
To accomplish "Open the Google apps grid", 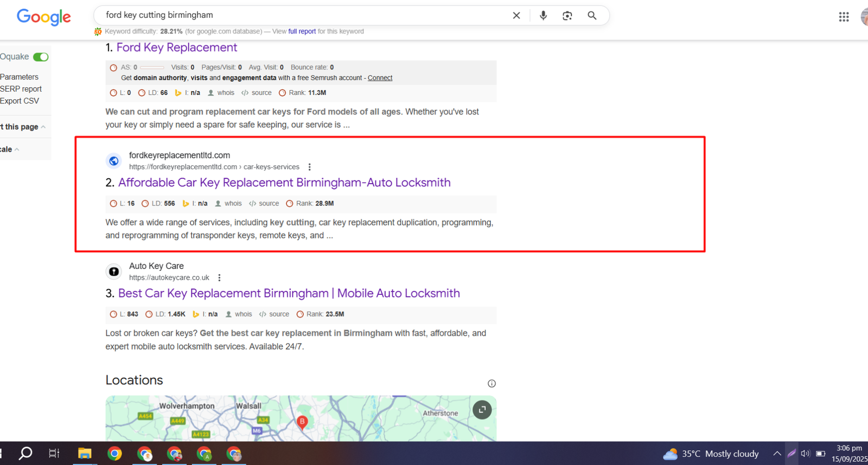I will 844,17.
